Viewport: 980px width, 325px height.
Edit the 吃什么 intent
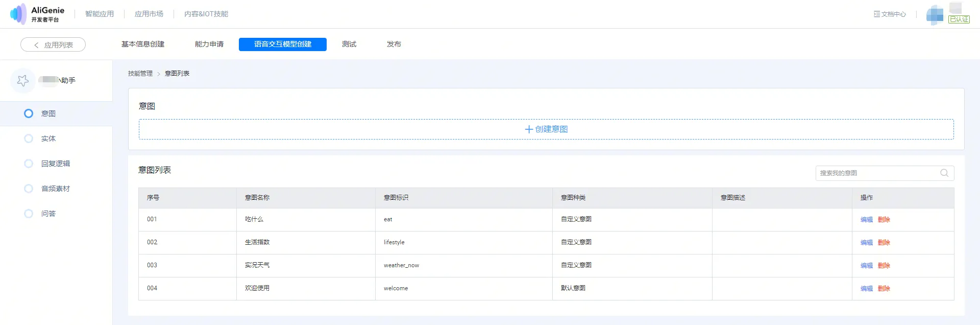click(x=866, y=220)
